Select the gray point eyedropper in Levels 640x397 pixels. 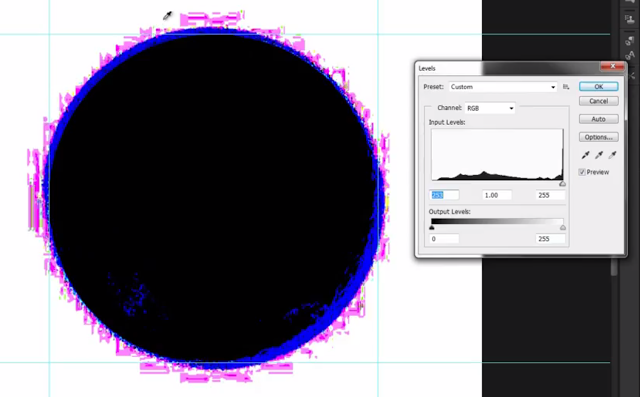click(x=599, y=155)
